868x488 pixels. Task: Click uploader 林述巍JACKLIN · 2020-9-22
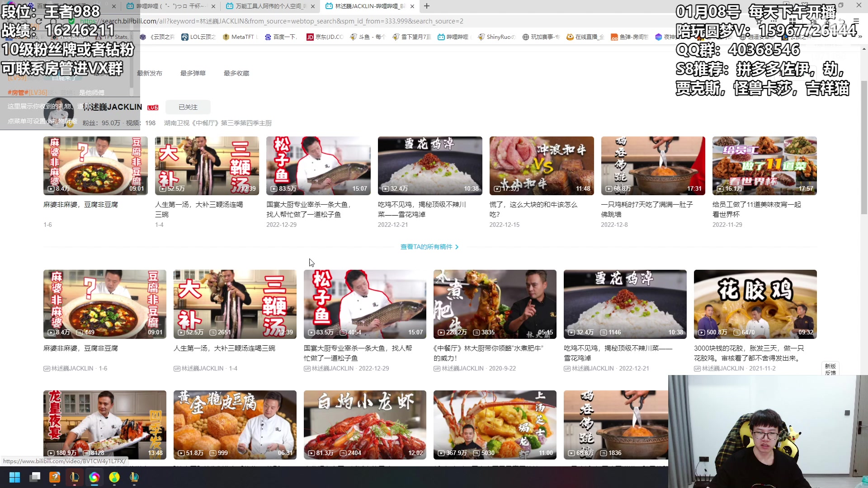[475, 369]
